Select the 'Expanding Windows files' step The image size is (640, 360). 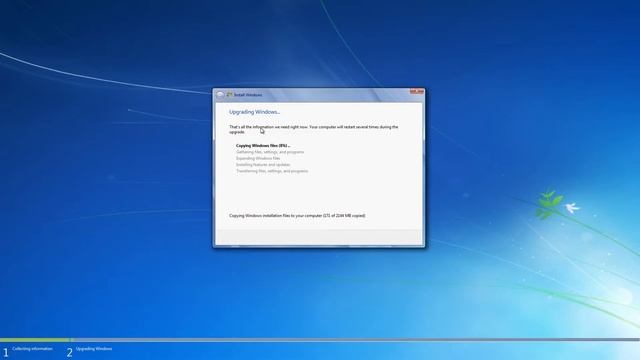pyautogui.click(x=258, y=158)
